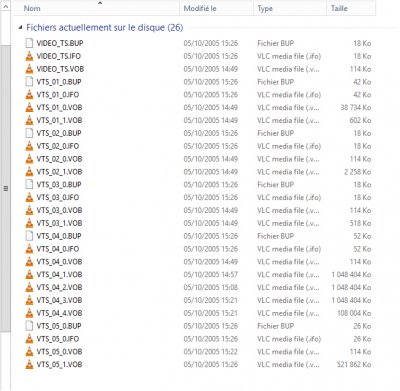Select file name VTS_03_0.BUP
Screen dimensions: 400x391
point(59,185)
